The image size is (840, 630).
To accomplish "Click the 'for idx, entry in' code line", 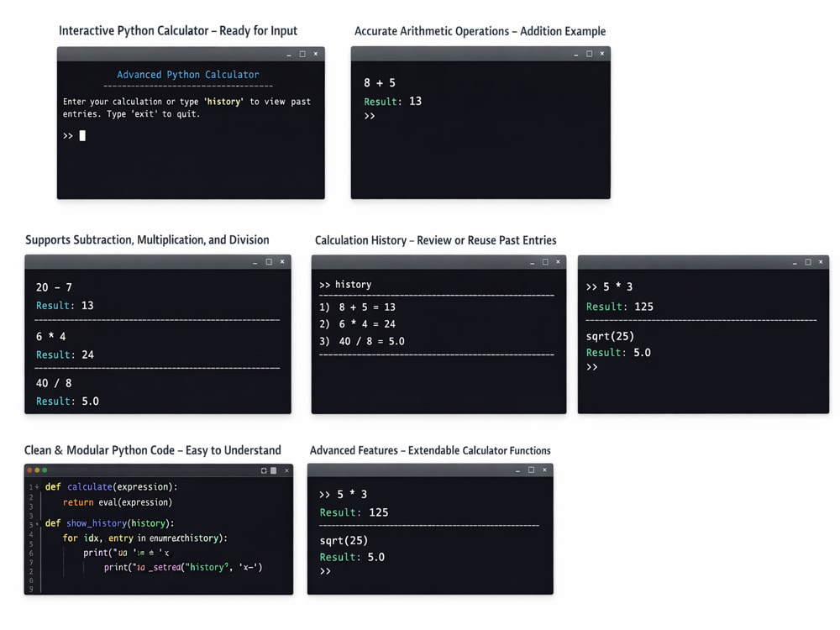I will (x=145, y=538).
